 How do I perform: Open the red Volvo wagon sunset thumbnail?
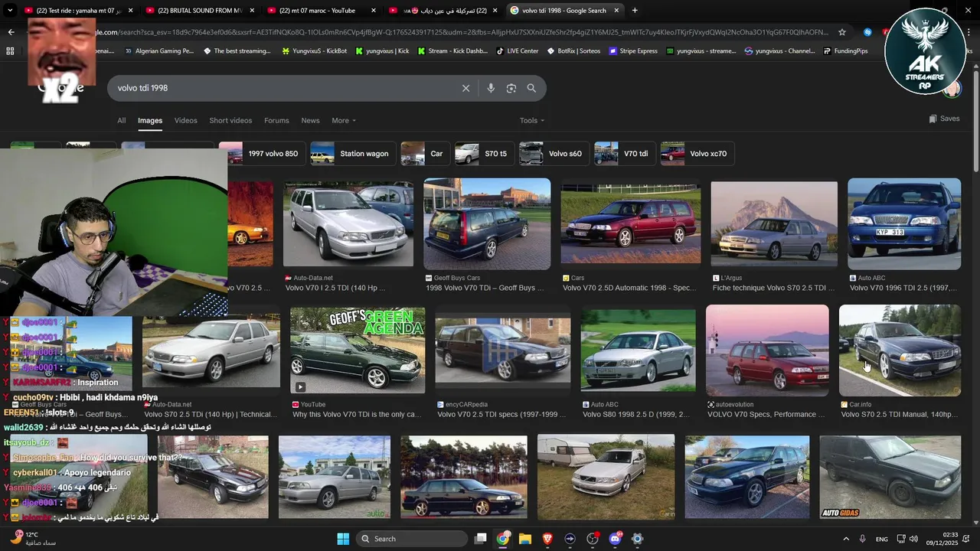point(767,350)
